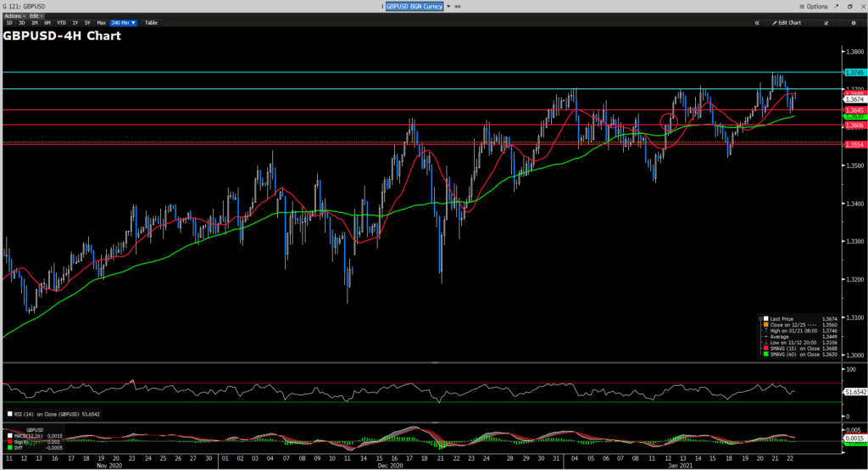
Task: Select the 3D range tab
Action: click(21, 23)
